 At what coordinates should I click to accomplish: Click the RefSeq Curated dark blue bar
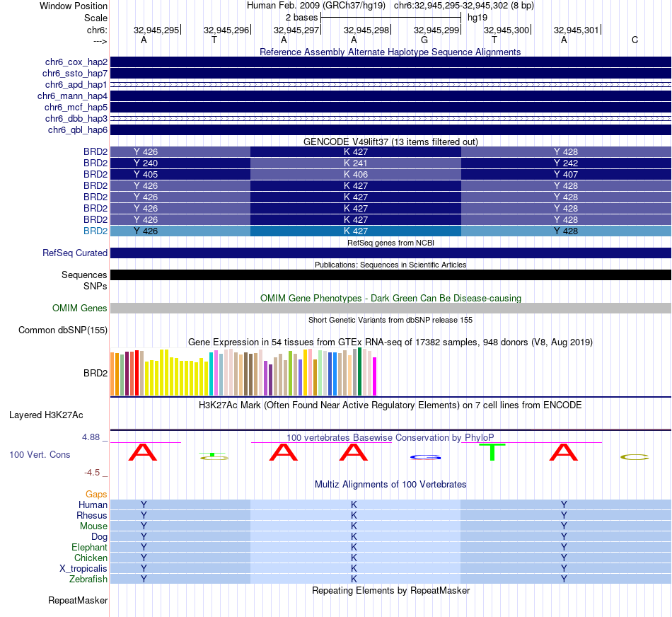[x=390, y=253]
